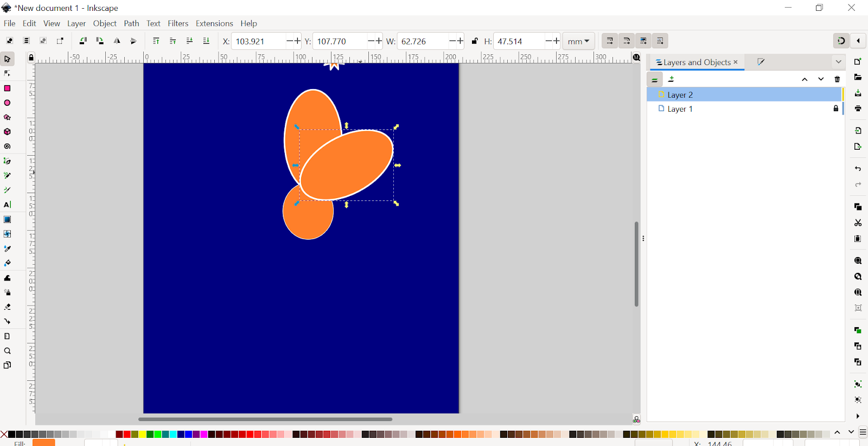
Task: Toggle move gradients with objects
Action: [x=643, y=41]
